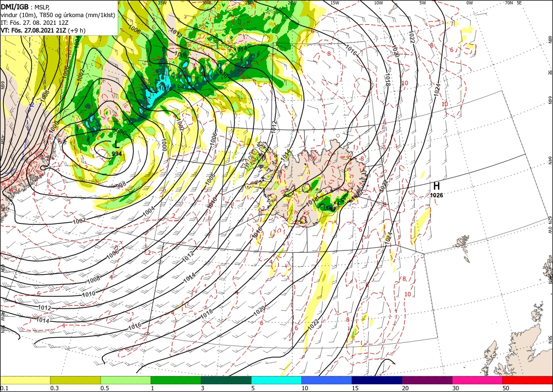
Task: Click the '0.3' legend scale value
Action: pyautogui.click(x=54, y=388)
